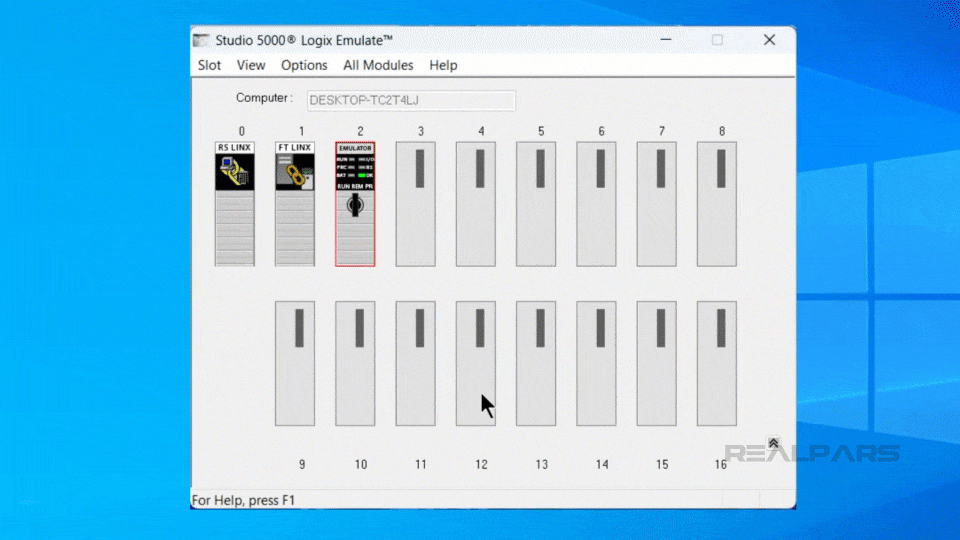Click the 'For Help, press F1' status text
The image size is (960, 540).
coord(244,500)
